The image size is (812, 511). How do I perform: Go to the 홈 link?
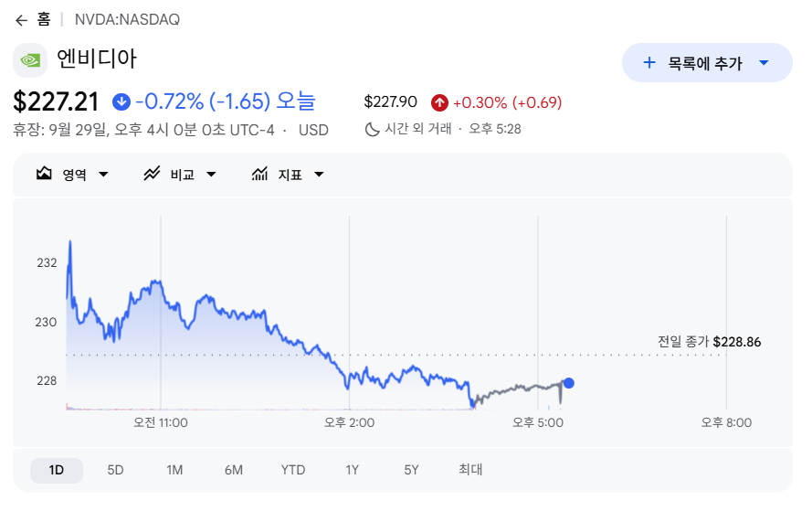click(x=44, y=20)
